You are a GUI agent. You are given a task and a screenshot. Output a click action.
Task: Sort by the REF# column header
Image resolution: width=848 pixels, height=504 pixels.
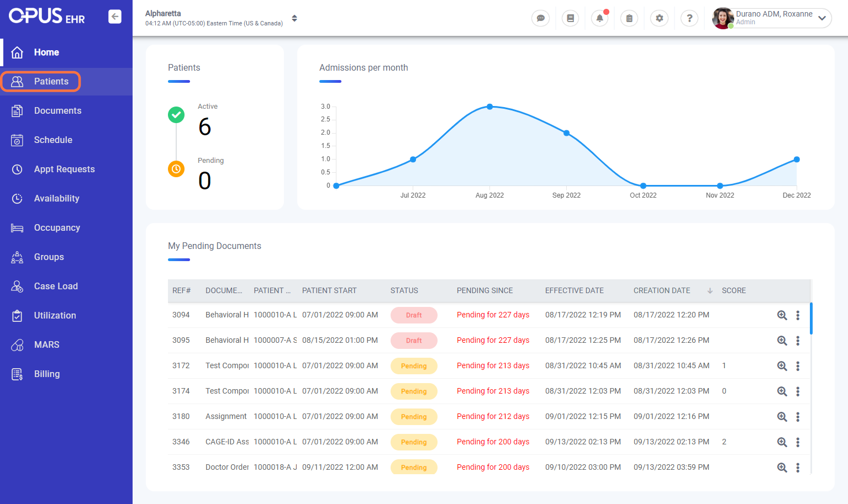coord(181,290)
